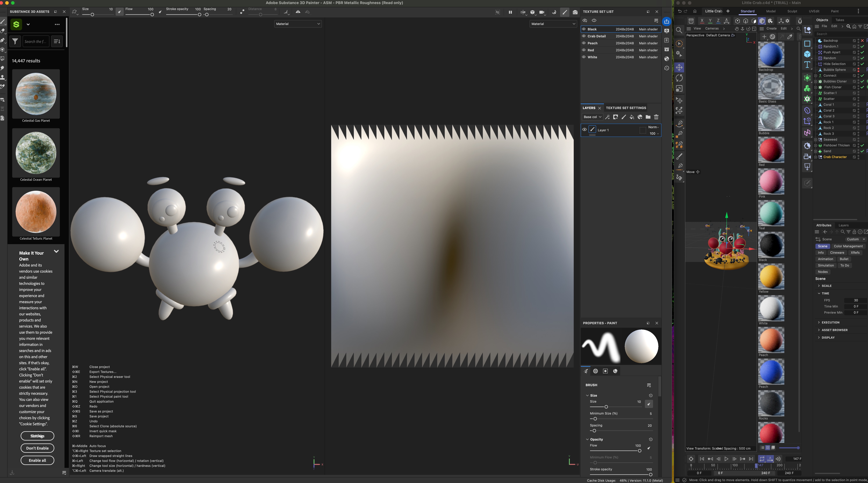Screen dimensions: 868x483
Task: Play the Cinema 4D animation
Action: pyautogui.click(x=727, y=459)
